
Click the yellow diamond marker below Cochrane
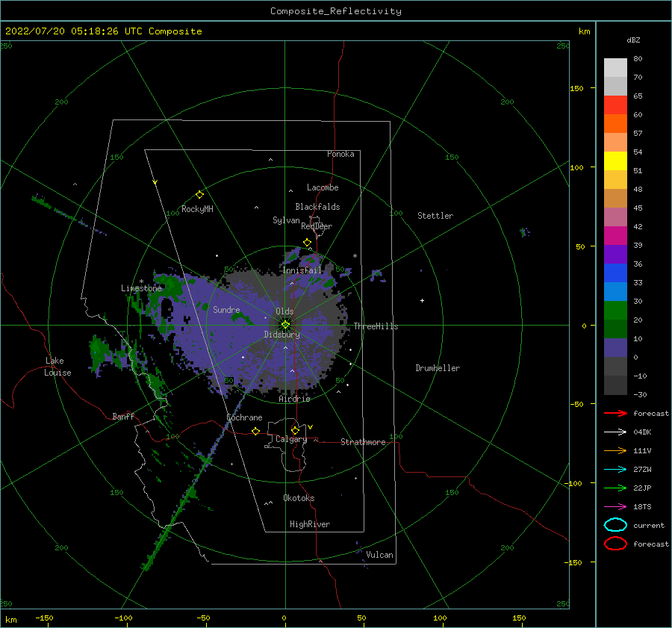click(255, 431)
